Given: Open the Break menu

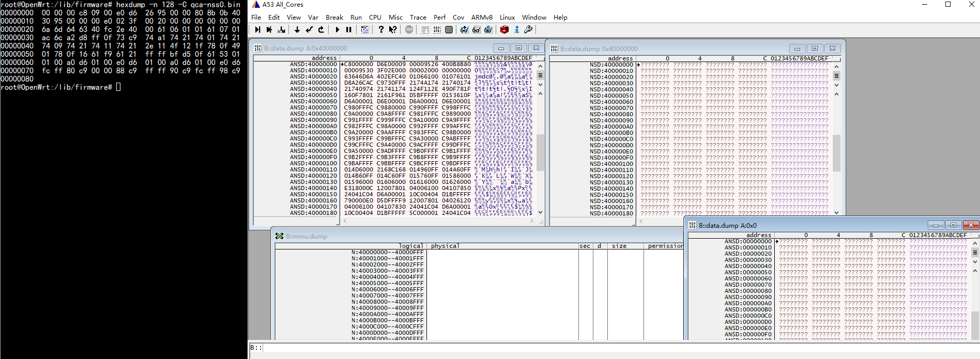Looking at the screenshot, I should tap(334, 17).
